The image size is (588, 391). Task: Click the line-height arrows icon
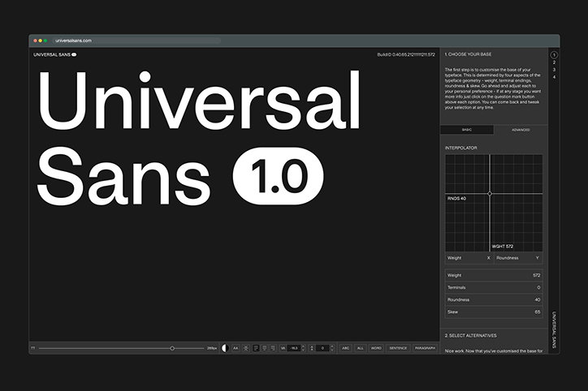point(312,348)
